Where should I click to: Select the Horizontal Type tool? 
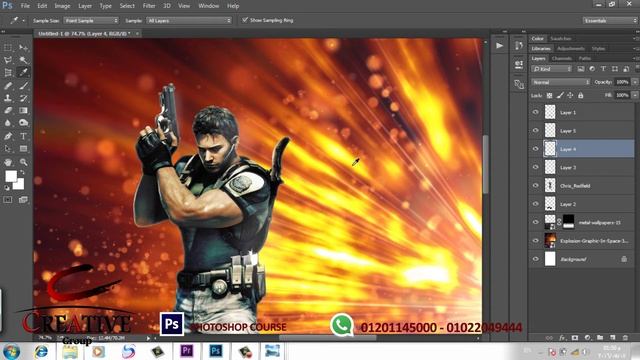point(23,136)
